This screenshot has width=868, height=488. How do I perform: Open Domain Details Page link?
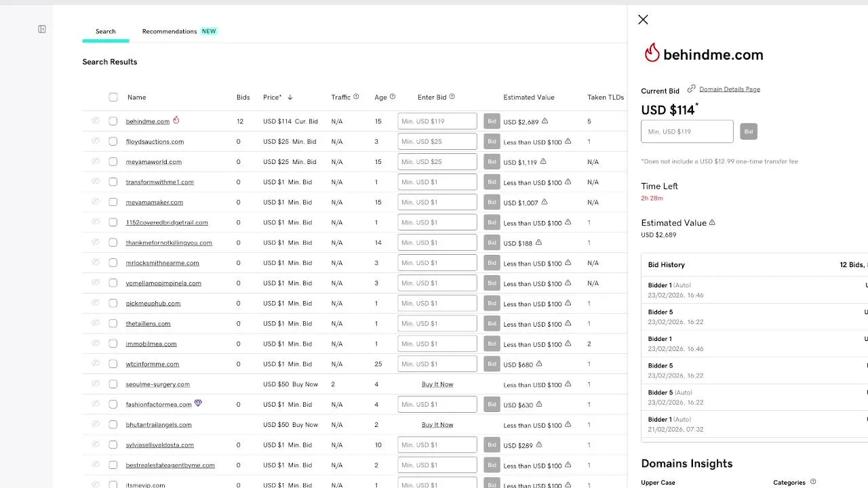point(730,89)
